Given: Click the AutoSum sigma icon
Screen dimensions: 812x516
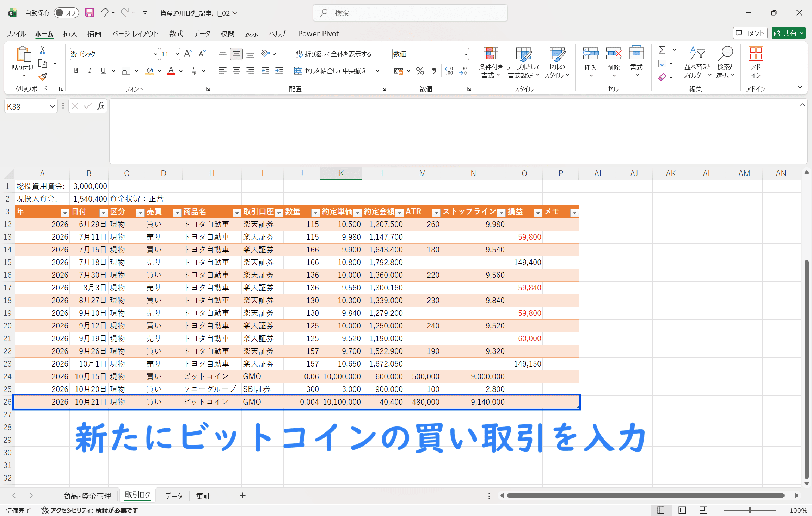Looking at the screenshot, I should click(663, 50).
